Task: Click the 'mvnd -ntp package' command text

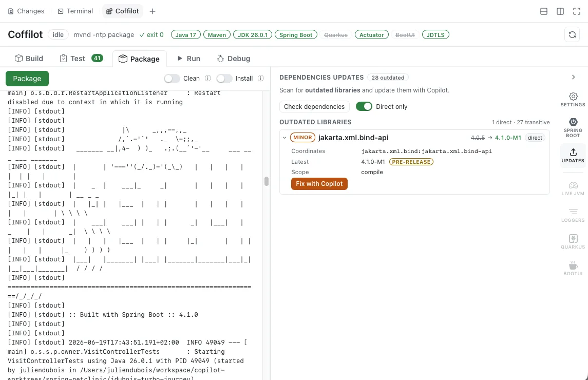Action: (104, 34)
